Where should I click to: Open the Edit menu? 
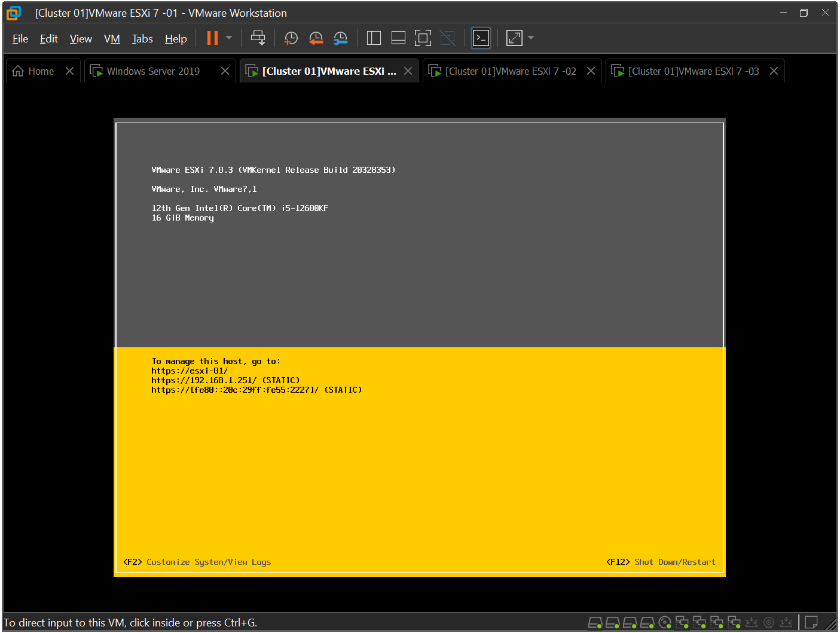(x=49, y=39)
